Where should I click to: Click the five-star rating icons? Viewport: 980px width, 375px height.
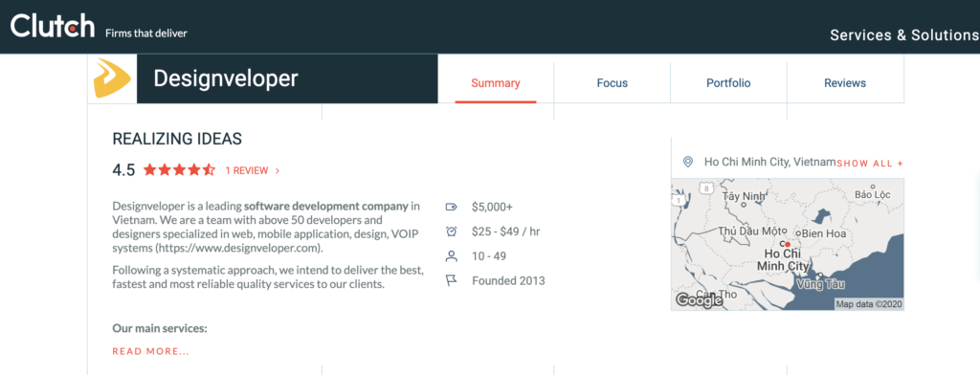pos(179,170)
